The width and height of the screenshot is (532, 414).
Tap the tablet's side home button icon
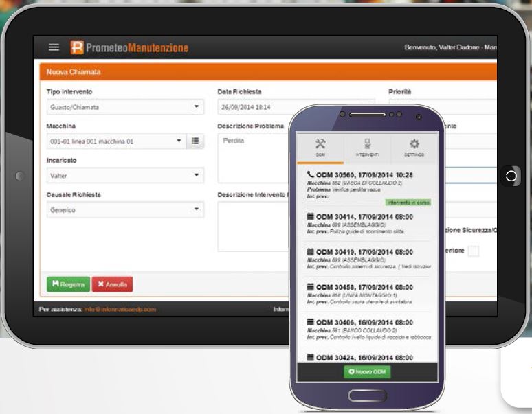point(511,176)
